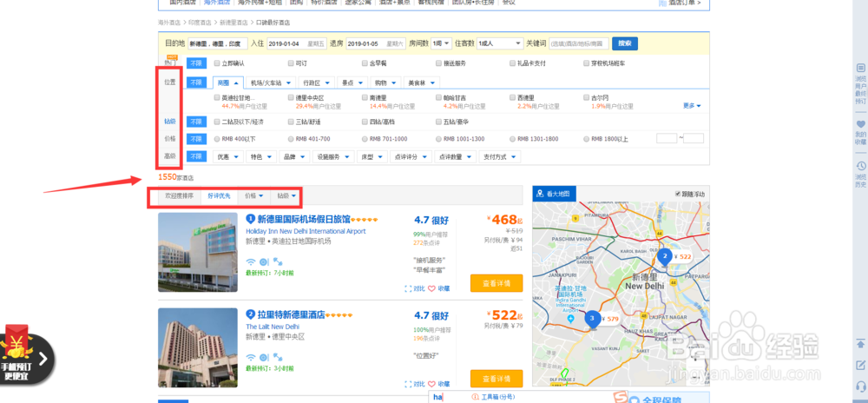The height and width of the screenshot is (403, 868).
Task: Open the 海外酒店 top navigation tab
Action: pos(215,3)
